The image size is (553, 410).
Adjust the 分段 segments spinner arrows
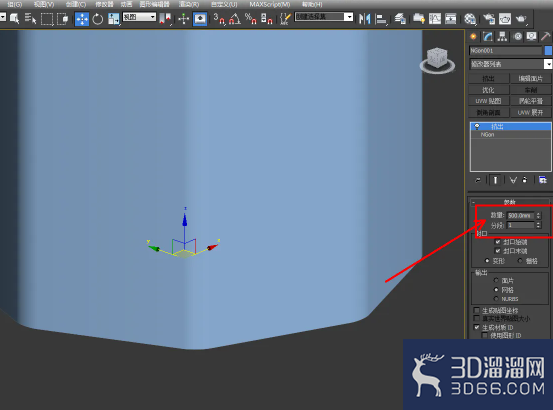[539, 225]
